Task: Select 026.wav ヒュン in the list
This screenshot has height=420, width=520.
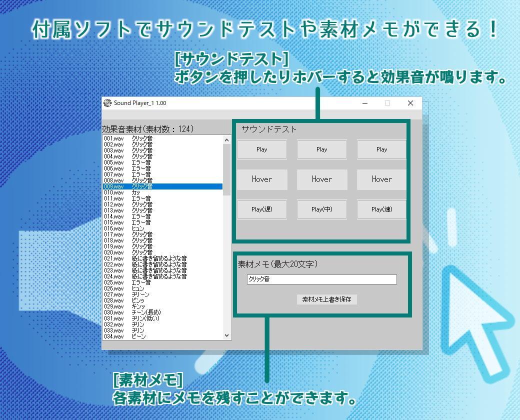Action: [x=162, y=288]
